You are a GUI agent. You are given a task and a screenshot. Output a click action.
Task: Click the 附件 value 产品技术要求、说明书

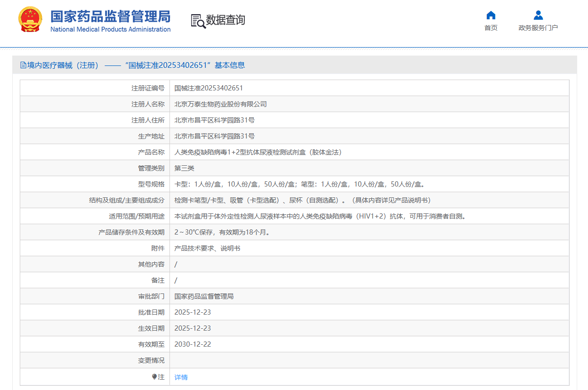(x=207, y=248)
